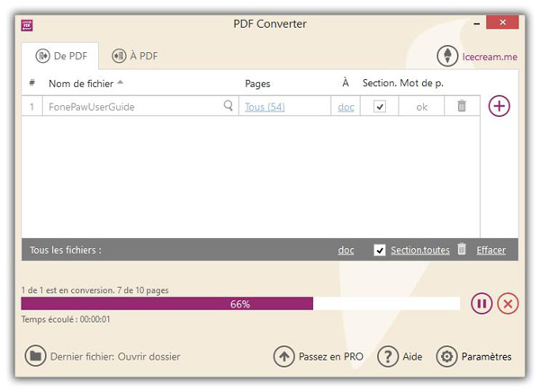Viewport: 540px width, 392px height.
Task: Click the Mot de p. column header
Action: (x=421, y=84)
